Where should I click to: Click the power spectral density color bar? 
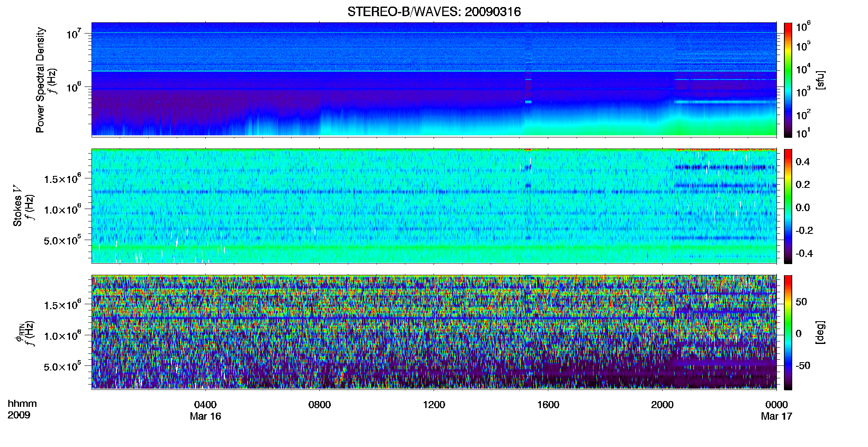[788, 80]
